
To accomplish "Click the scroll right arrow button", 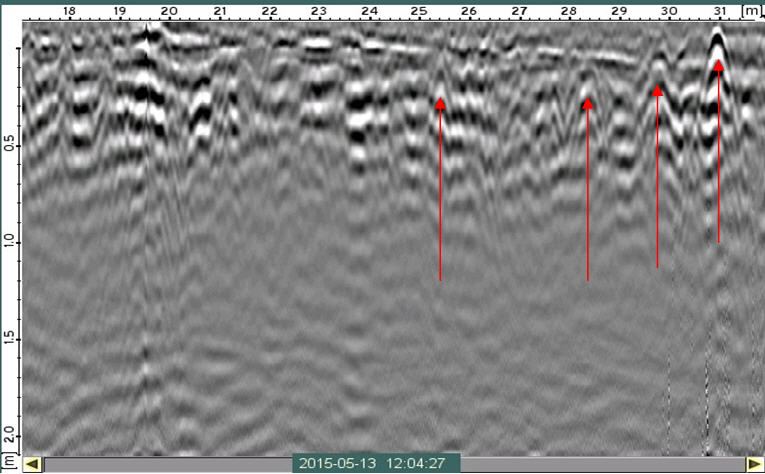I will pyautogui.click(x=753, y=464).
